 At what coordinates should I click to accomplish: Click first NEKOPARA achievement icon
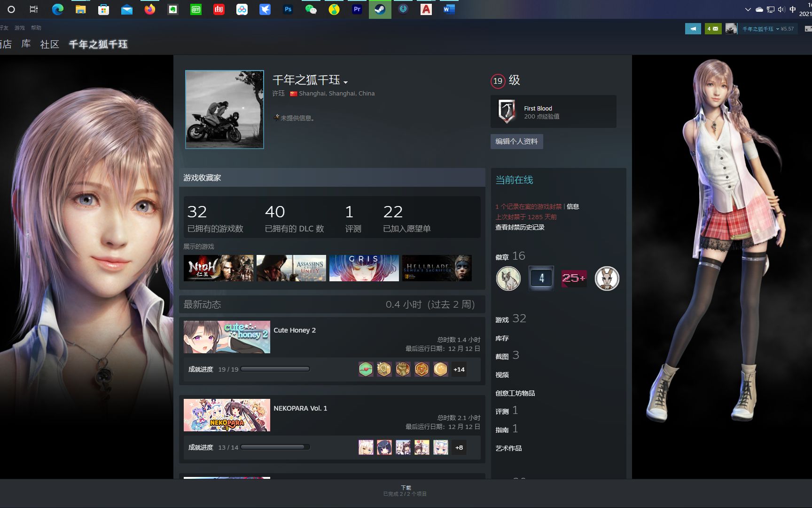[x=366, y=447]
